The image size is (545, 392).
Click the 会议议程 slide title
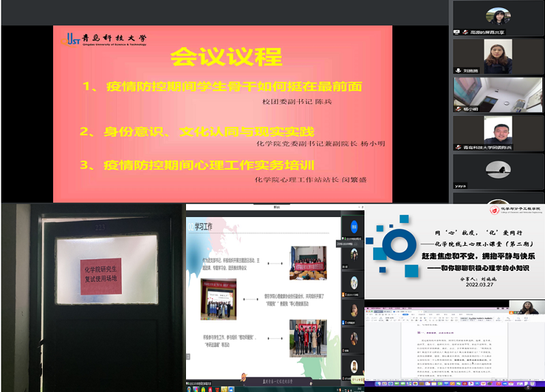(216, 55)
